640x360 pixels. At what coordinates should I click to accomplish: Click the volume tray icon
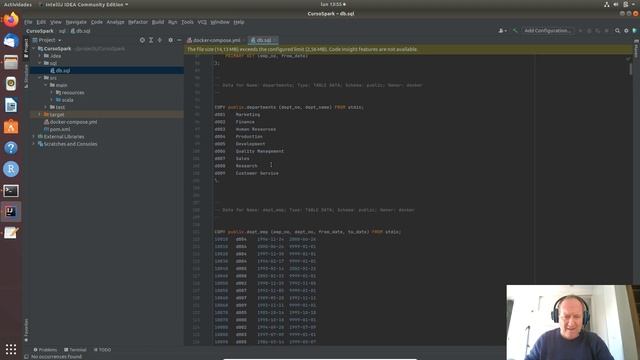pos(616,4)
